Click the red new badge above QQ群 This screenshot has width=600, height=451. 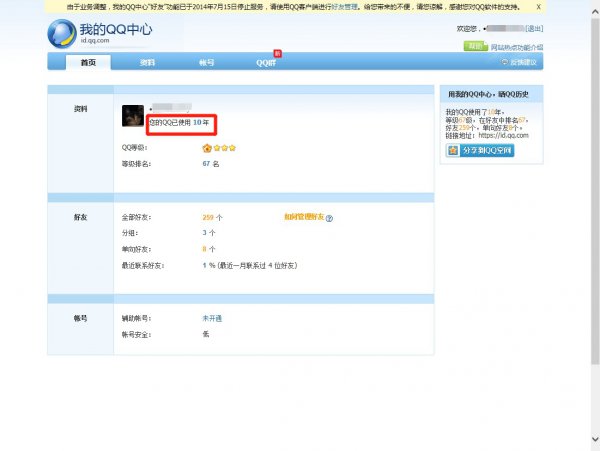tap(277, 54)
